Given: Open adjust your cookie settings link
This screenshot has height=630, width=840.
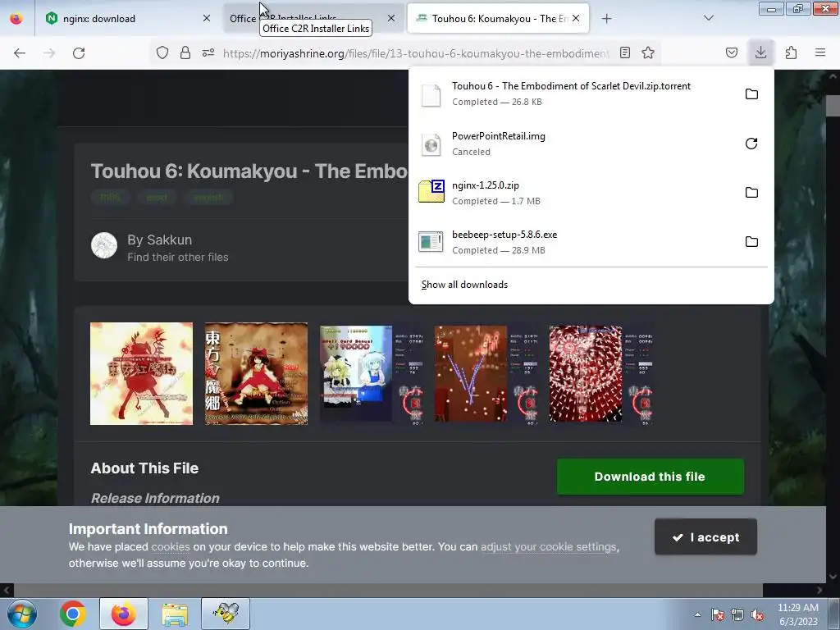Looking at the screenshot, I should [x=548, y=547].
